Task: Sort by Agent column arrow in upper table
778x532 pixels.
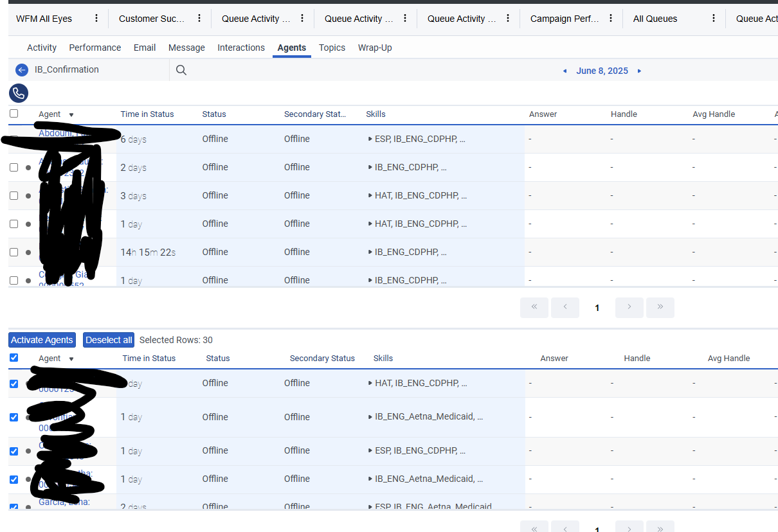Action: coord(71,115)
